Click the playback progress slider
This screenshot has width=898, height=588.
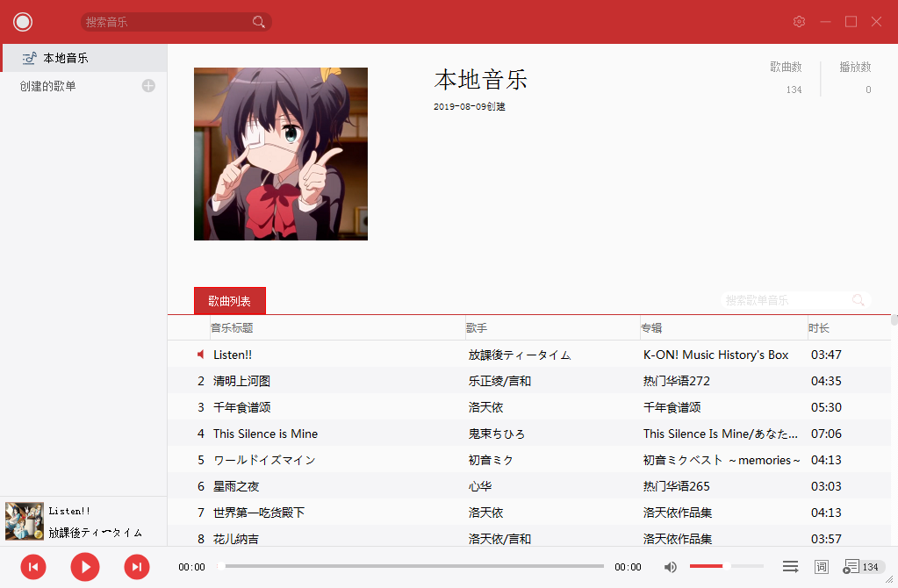(x=413, y=566)
